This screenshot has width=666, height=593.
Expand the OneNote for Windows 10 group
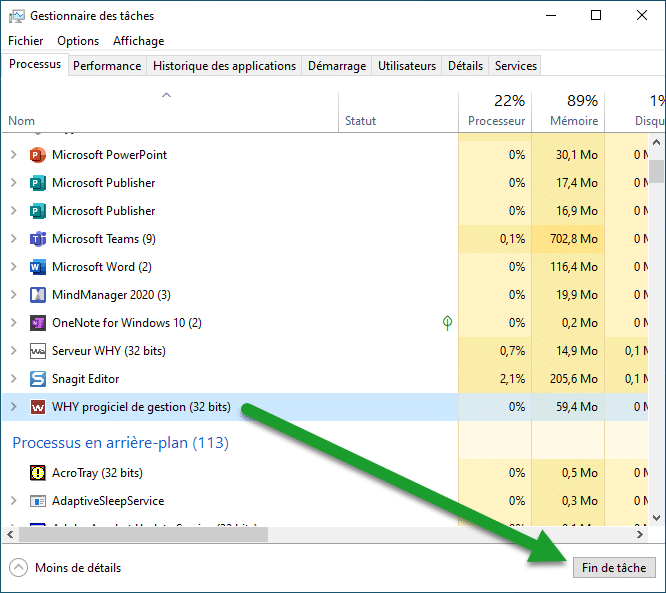pyautogui.click(x=14, y=323)
